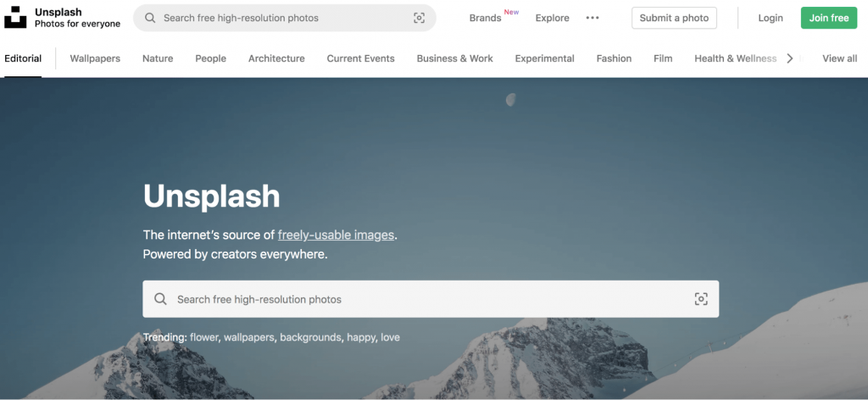Click magnifier icon in hero search box

tap(160, 299)
